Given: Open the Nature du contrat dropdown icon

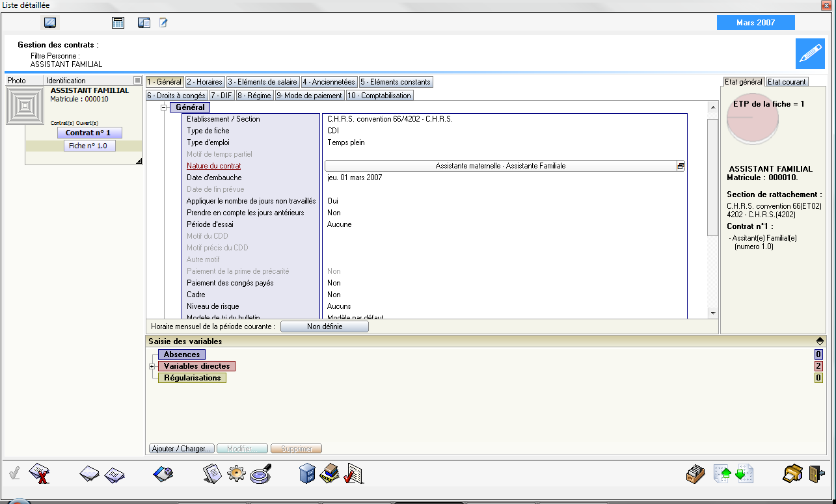Looking at the screenshot, I should [x=681, y=166].
